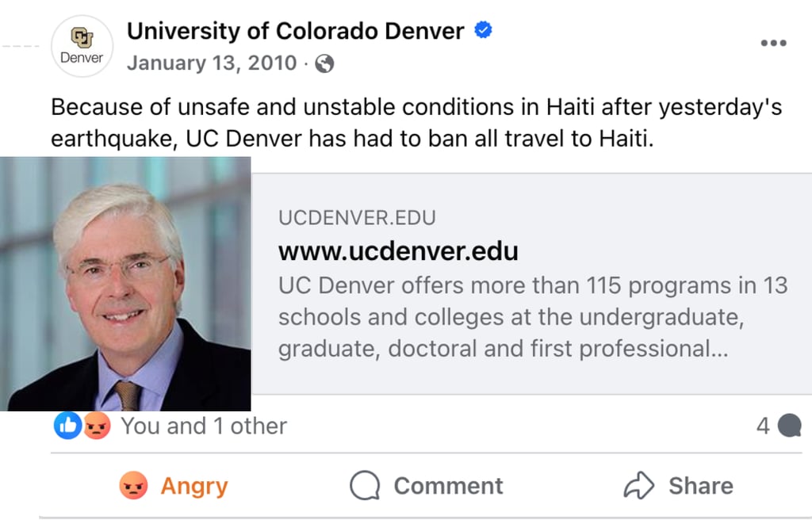The width and height of the screenshot is (812, 520).
Task: Click the small angry face in reactions summary
Action: tap(97, 426)
